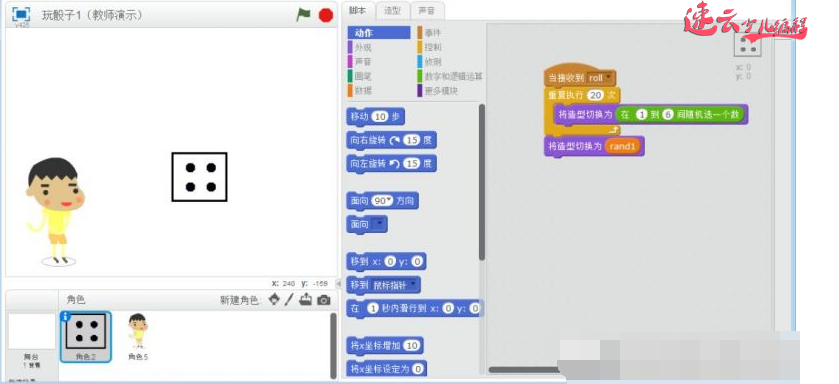Click the 将x坐标增加 10 block
The width and height of the screenshot is (839, 384).
(x=385, y=345)
